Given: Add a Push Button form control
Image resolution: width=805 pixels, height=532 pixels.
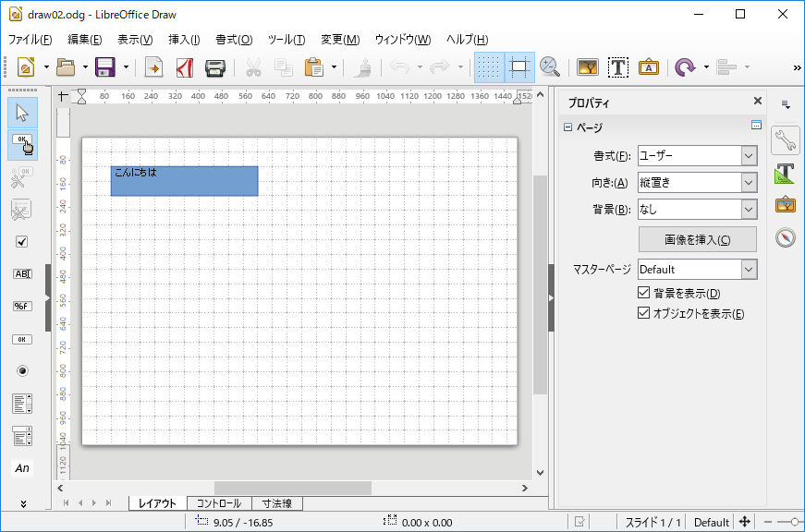Looking at the screenshot, I should pos(22,339).
